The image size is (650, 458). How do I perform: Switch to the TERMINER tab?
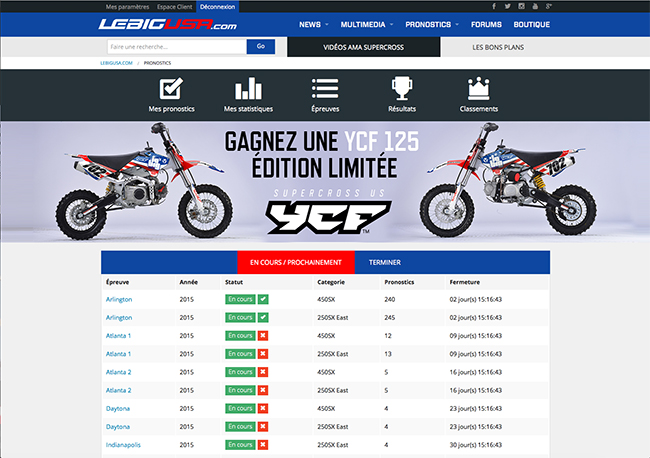(385, 262)
